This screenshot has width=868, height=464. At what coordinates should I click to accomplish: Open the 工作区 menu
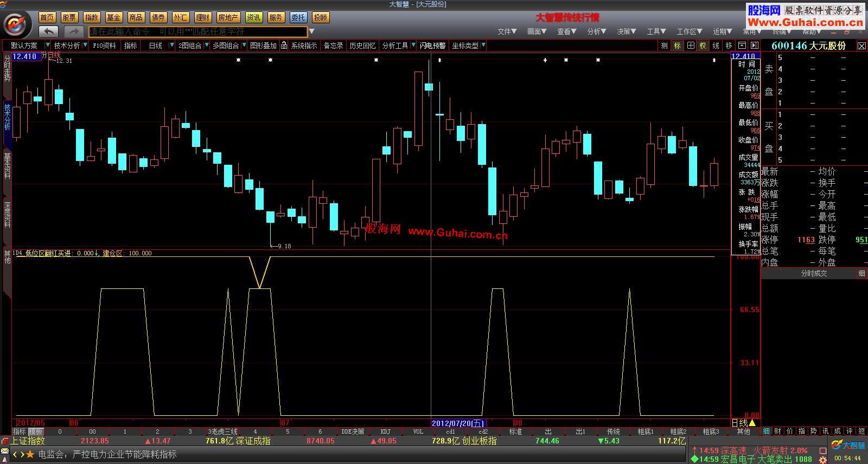click(689, 31)
